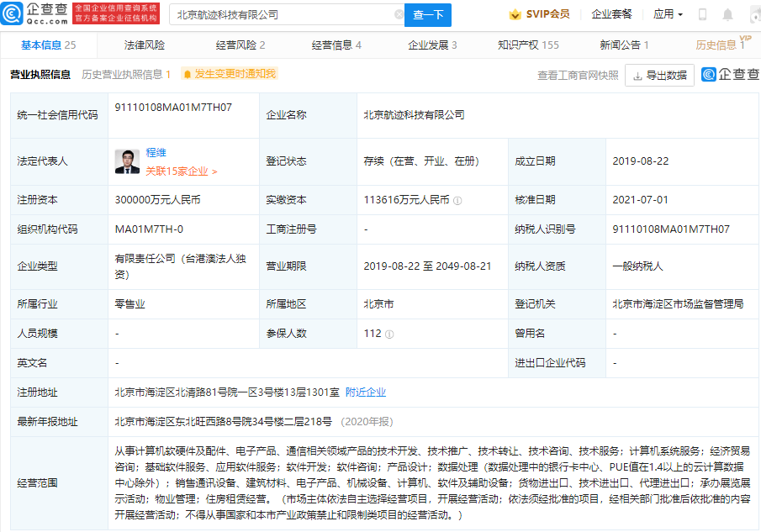
Task: Expand the 应用 dropdown menu
Action: tap(668, 14)
